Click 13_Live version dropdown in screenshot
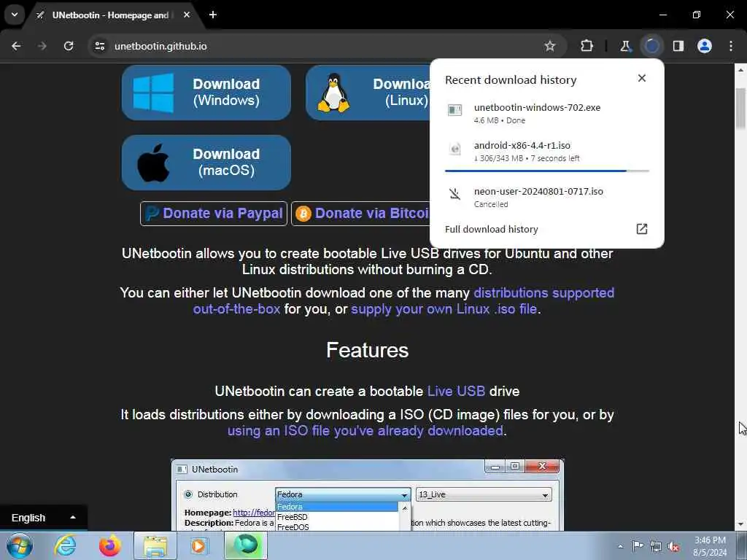747x560 pixels. pos(484,494)
